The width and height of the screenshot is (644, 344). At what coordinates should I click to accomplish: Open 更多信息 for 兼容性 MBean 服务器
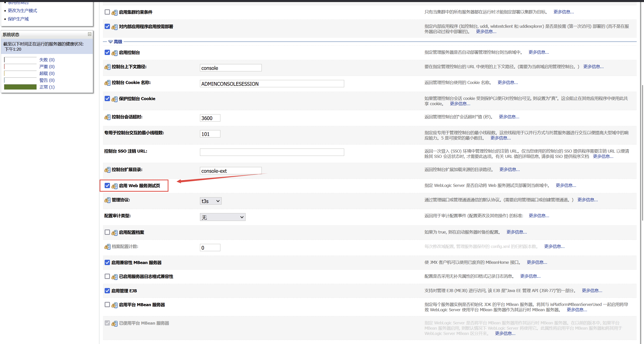537,262
